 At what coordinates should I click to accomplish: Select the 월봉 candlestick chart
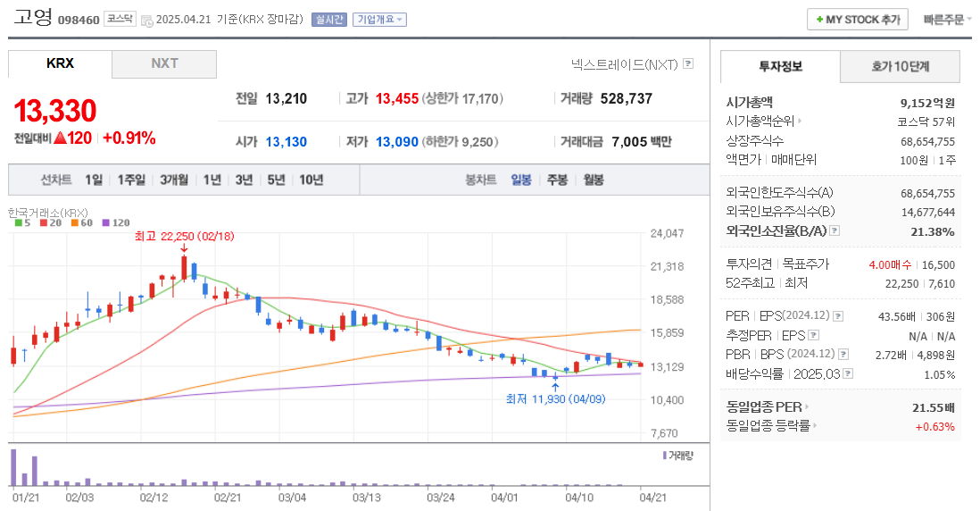[594, 180]
